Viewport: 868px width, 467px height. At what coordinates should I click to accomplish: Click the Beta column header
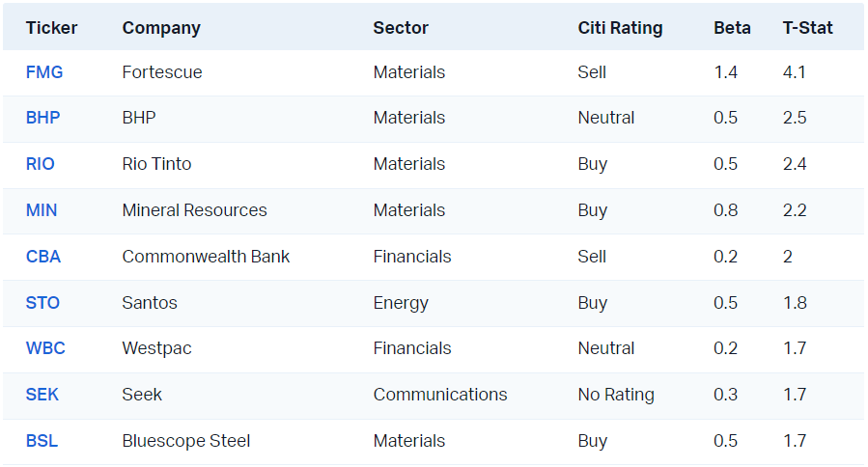[732, 28]
